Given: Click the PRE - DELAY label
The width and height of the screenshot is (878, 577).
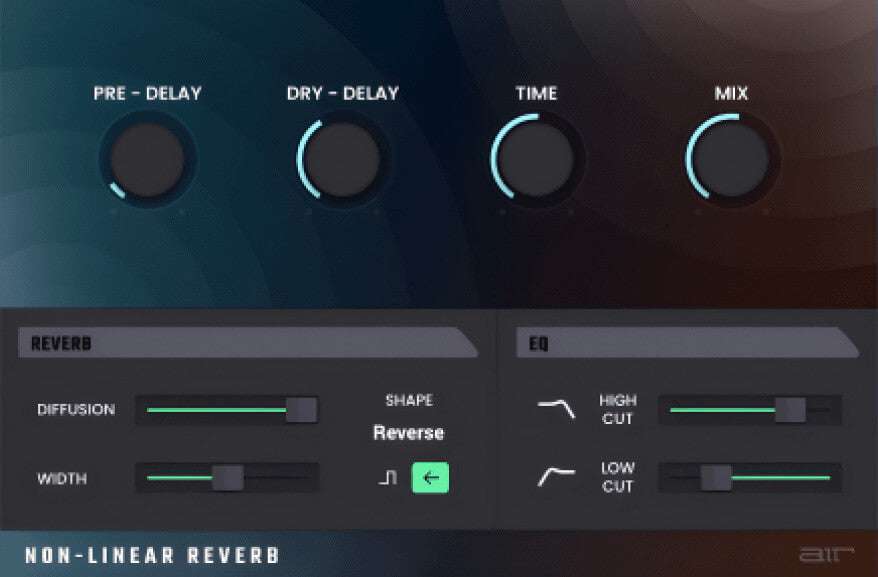Looking at the screenshot, I should coord(148,94).
